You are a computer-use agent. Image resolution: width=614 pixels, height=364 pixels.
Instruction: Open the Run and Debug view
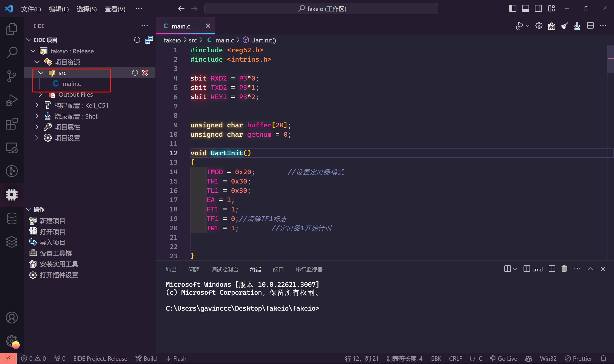[12, 100]
